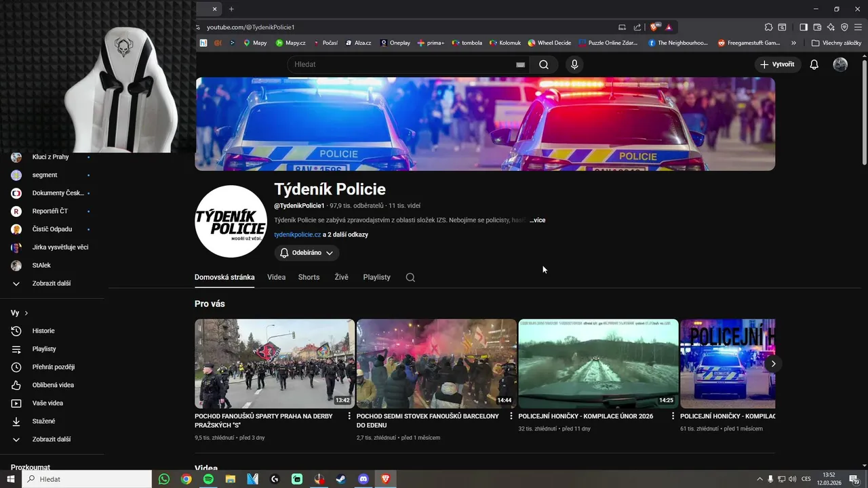Image resolution: width=868 pixels, height=488 pixels.
Task: Expand Zobrazit další under subscriptions
Action: [x=52, y=283]
